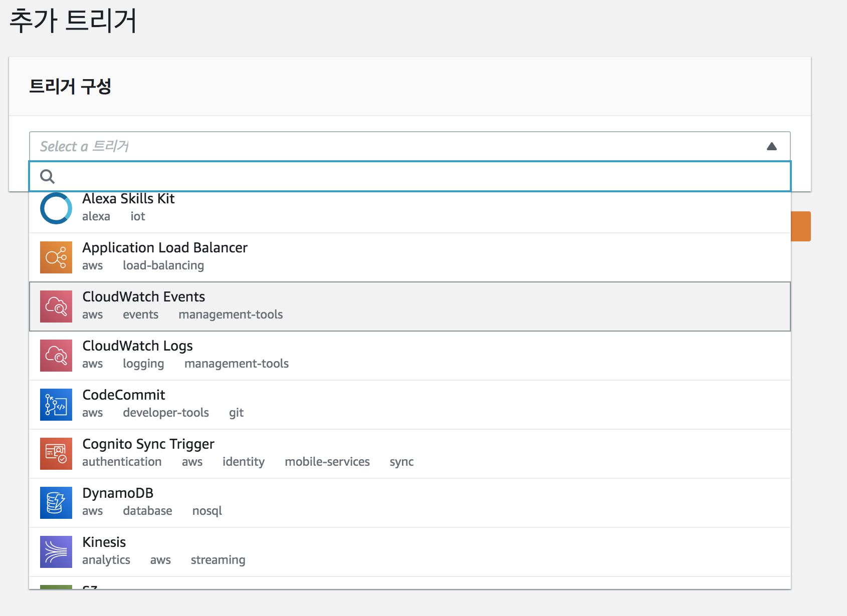Click the 'streaming' tag under Kinesis
Screen dimensions: 847x616
[x=218, y=560]
